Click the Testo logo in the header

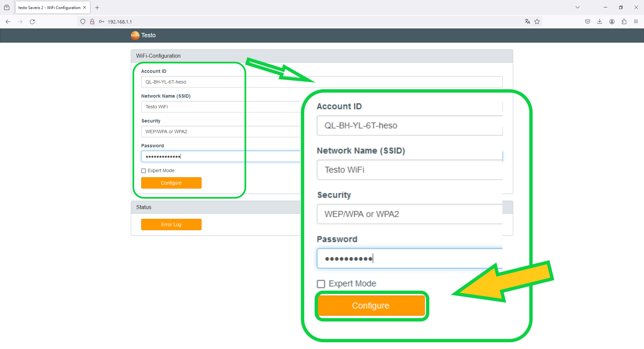pyautogui.click(x=135, y=35)
